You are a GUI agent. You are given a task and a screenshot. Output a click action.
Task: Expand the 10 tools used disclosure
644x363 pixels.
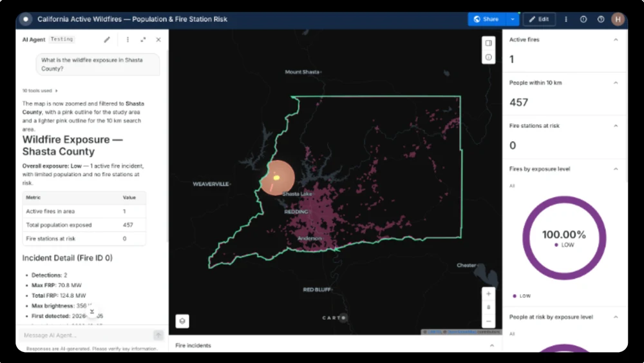(x=40, y=90)
